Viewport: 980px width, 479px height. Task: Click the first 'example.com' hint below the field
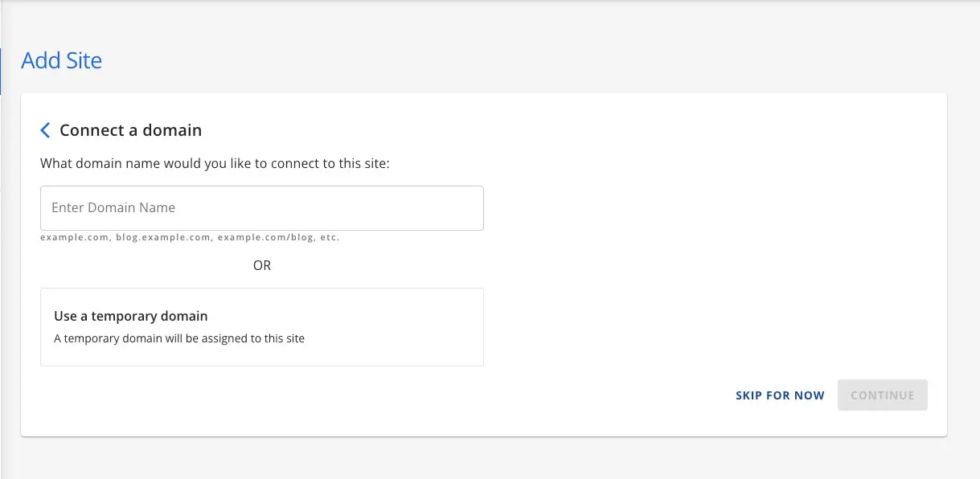[x=75, y=238]
